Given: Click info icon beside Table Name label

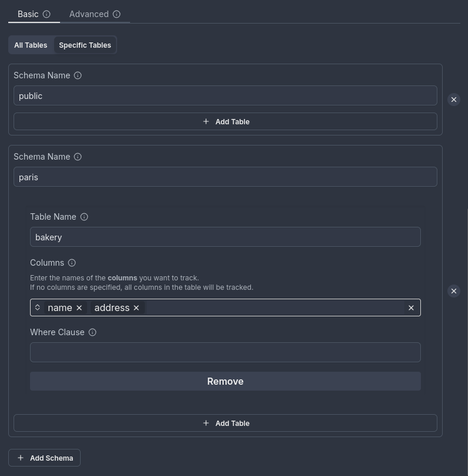Looking at the screenshot, I should (x=84, y=217).
